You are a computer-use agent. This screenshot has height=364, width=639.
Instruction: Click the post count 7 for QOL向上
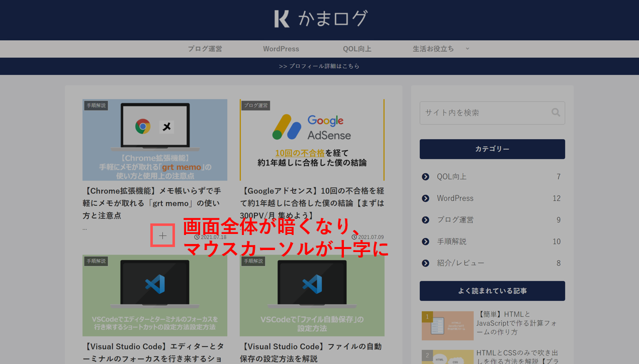(x=559, y=177)
